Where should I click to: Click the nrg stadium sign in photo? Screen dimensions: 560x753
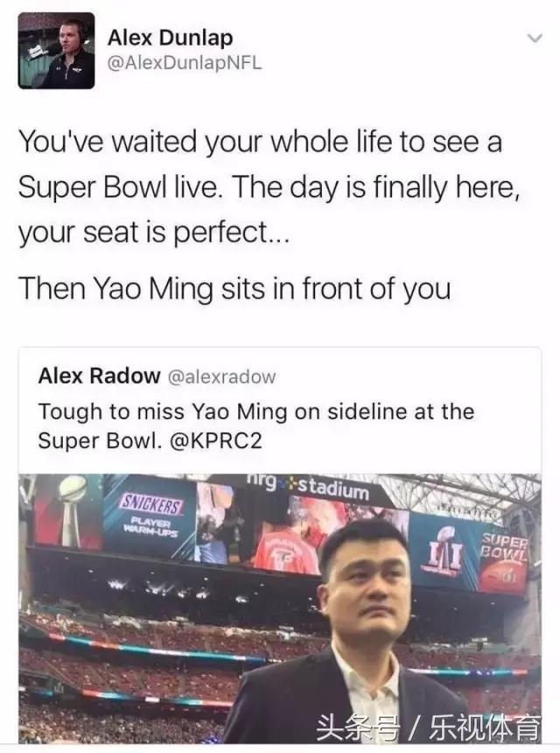[x=309, y=487]
